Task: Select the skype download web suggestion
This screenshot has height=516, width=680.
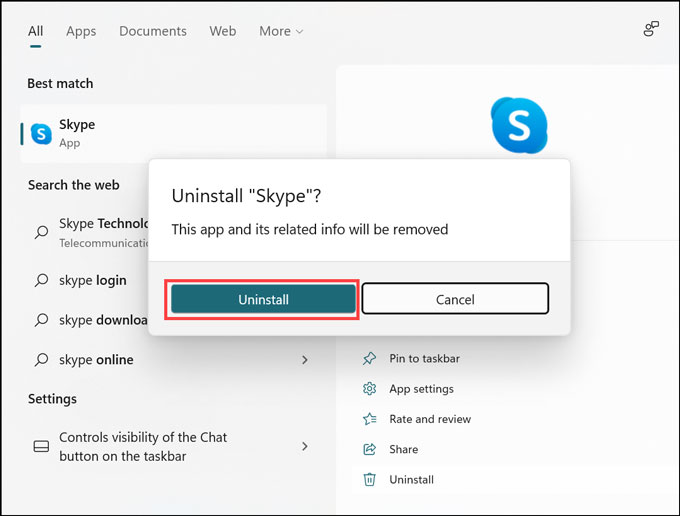Action: (x=103, y=320)
